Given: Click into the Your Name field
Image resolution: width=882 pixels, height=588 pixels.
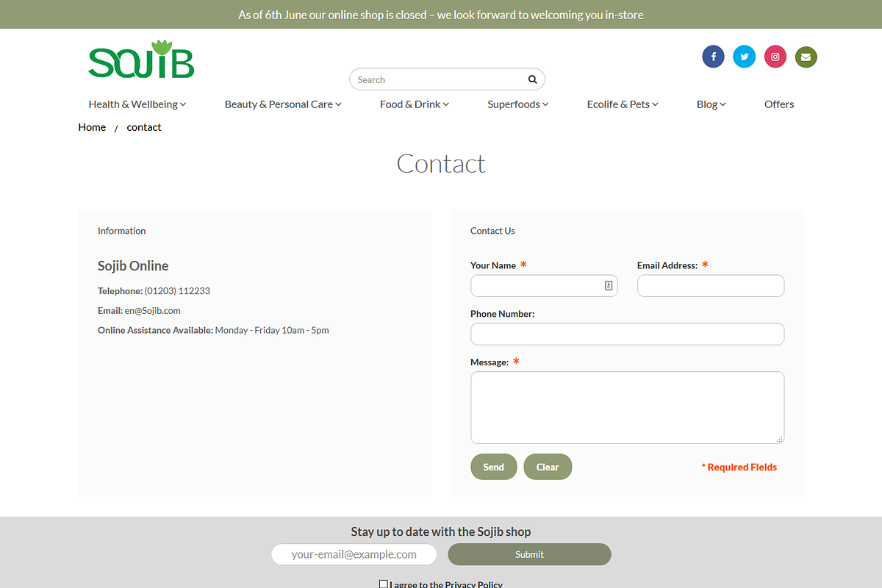Looking at the screenshot, I should pos(544,285).
